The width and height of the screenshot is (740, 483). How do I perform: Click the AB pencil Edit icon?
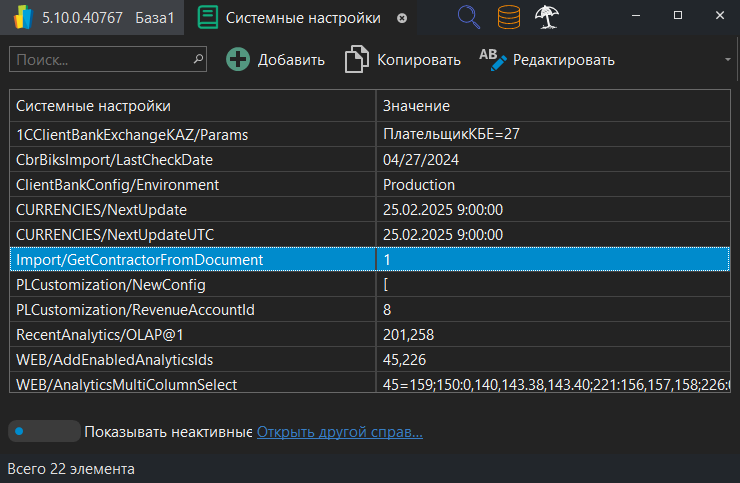(x=493, y=60)
